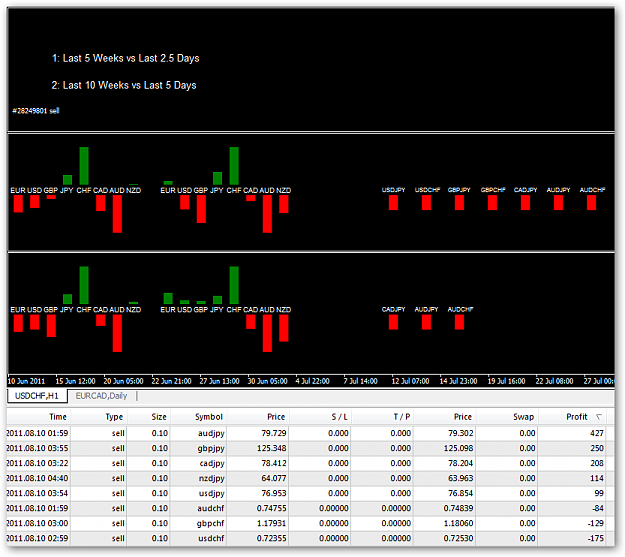Viewport: 625px width, 557px height.
Task: Click the open price 79.729
Action: coord(274,433)
